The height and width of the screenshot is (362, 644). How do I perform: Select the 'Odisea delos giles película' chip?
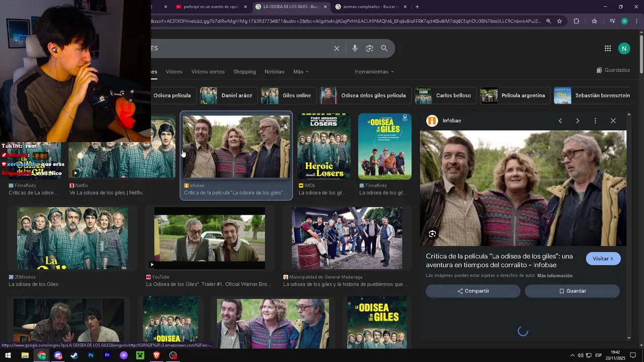click(365, 96)
